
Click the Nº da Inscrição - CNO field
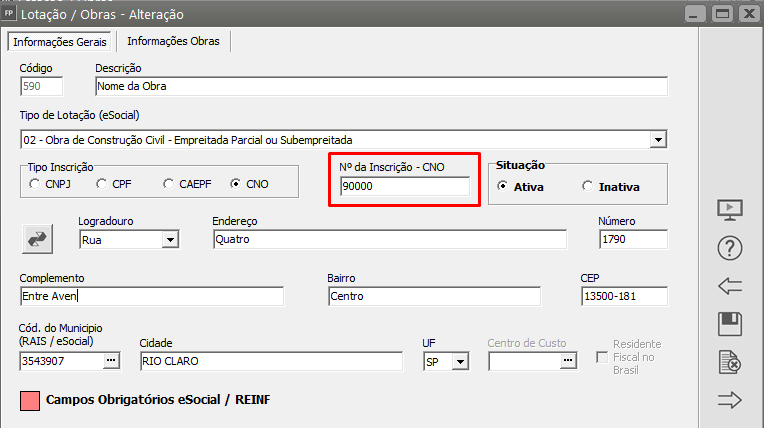tap(404, 187)
